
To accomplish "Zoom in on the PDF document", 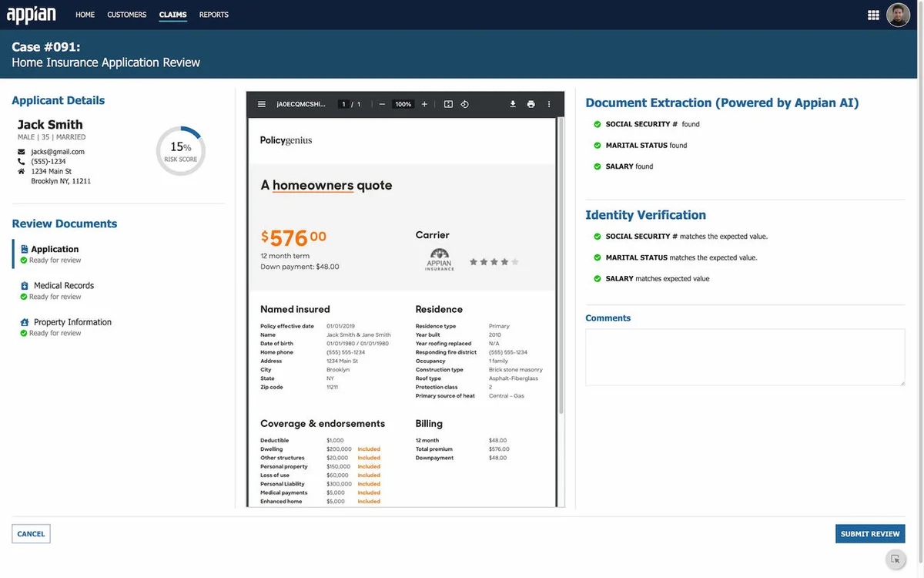I will [x=424, y=104].
